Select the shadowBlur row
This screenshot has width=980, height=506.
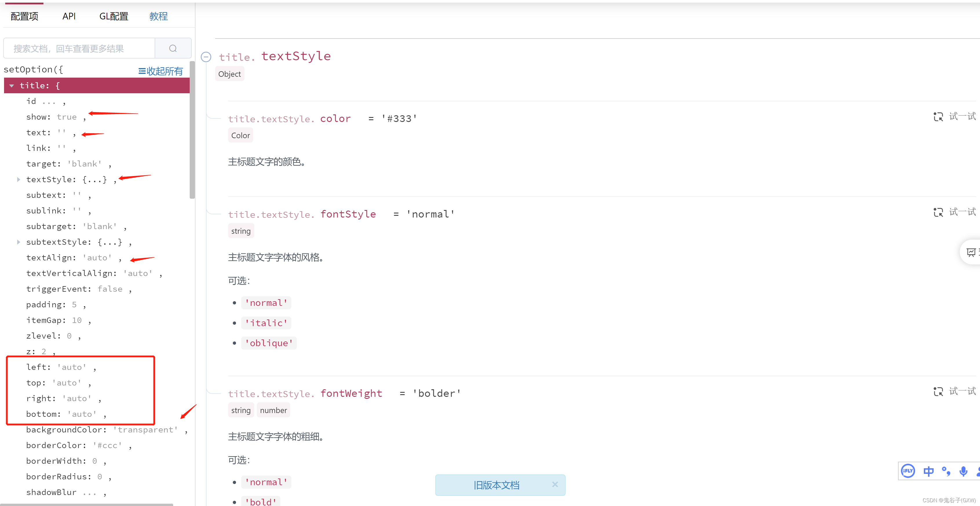point(97,492)
